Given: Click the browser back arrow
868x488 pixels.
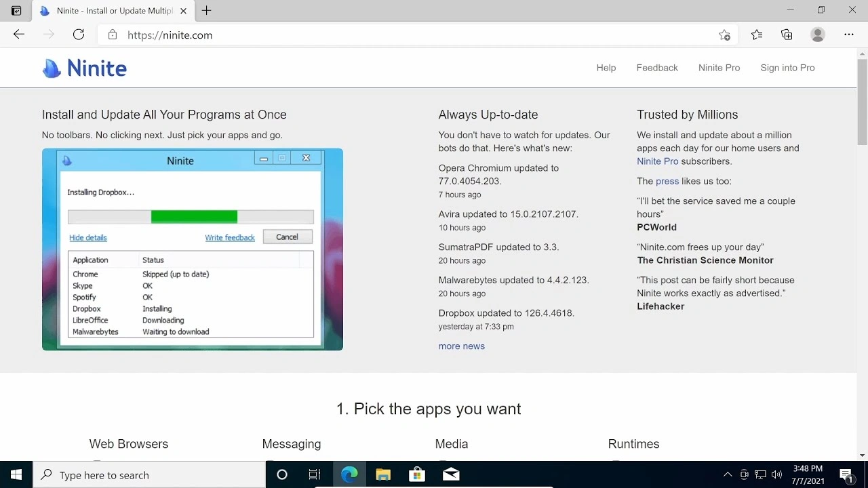Looking at the screenshot, I should 19,35.
